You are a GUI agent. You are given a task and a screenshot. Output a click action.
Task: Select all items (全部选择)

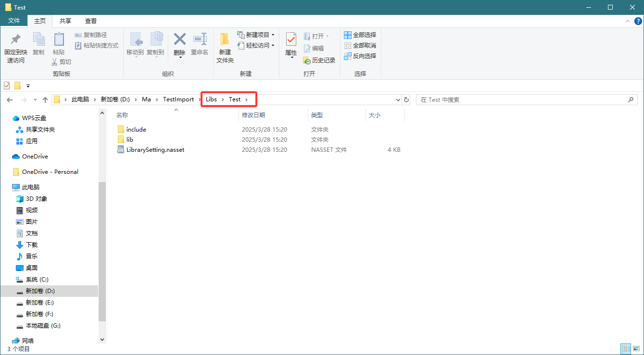pyautogui.click(x=360, y=35)
